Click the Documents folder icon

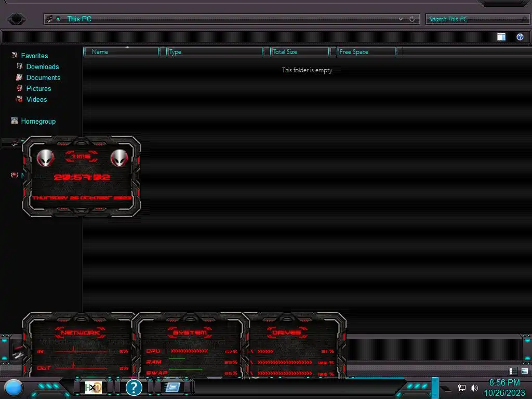click(x=19, y=77)
